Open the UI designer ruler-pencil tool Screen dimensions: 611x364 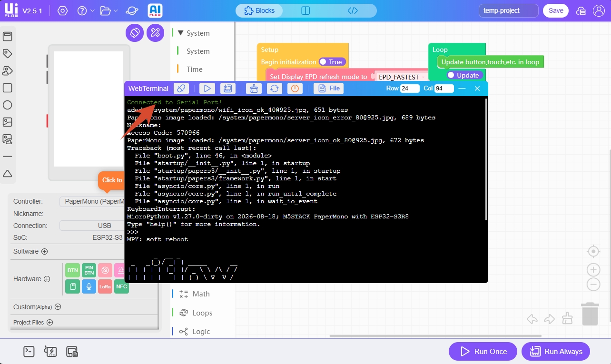pos(155,33)
